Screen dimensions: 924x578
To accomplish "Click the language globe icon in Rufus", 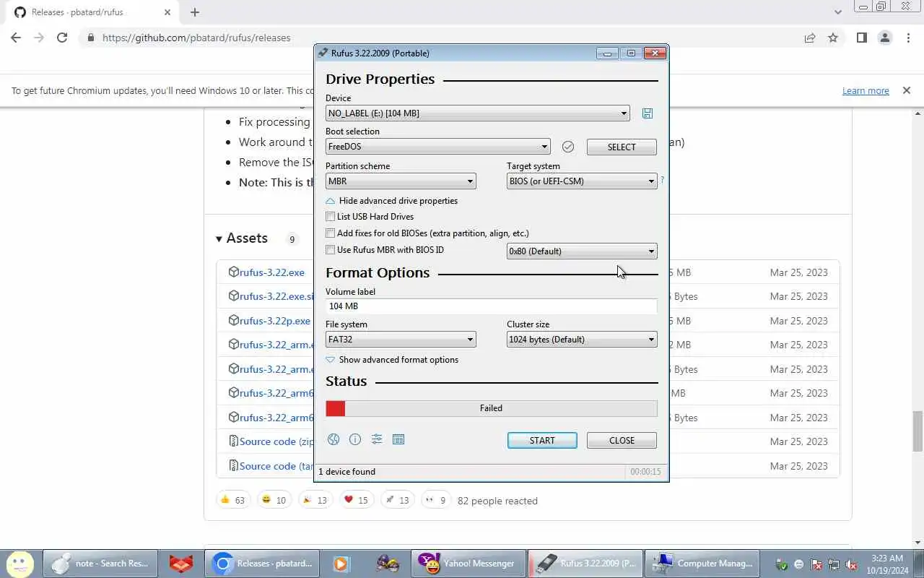I will 334,439.
